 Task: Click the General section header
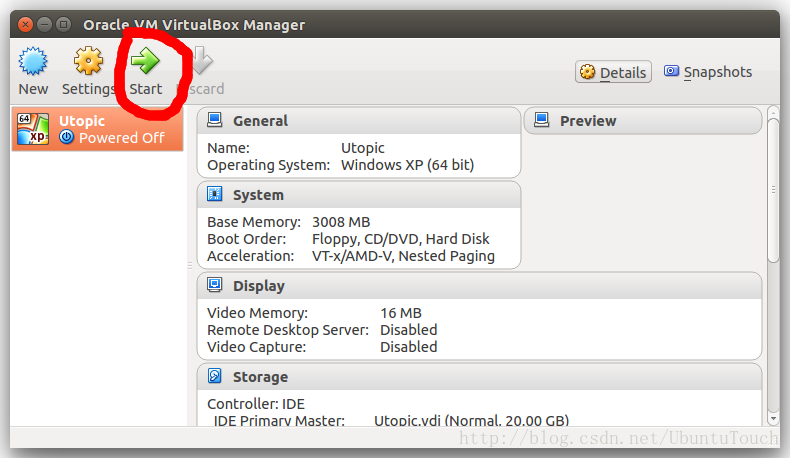click(x=260, y=121)
